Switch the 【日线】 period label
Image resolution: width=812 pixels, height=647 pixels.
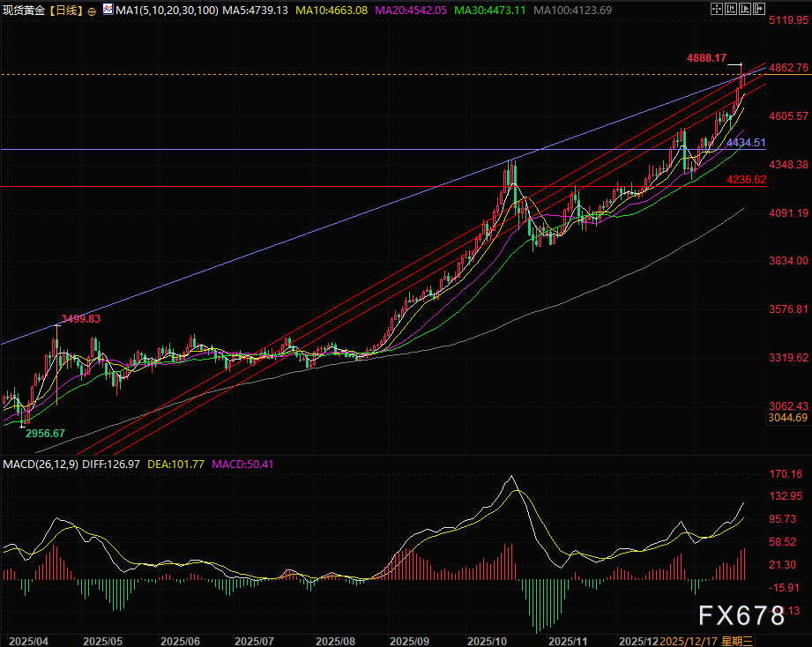pos(66,11)
